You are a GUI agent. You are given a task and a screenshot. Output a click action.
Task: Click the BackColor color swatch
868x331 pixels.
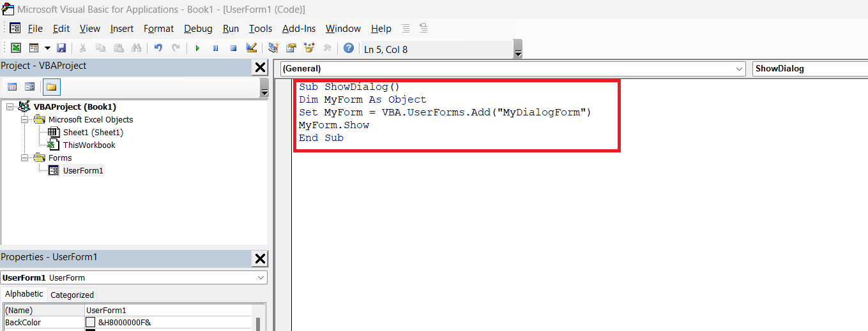tap(91, 322)
